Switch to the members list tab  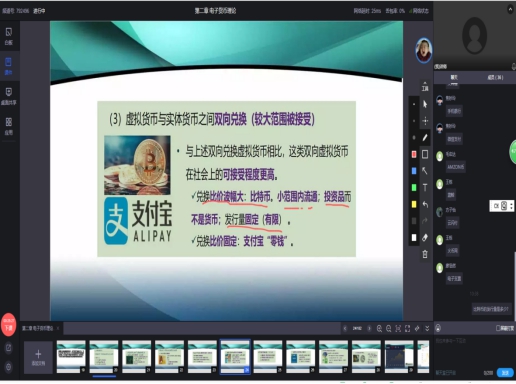pos(495,77)
